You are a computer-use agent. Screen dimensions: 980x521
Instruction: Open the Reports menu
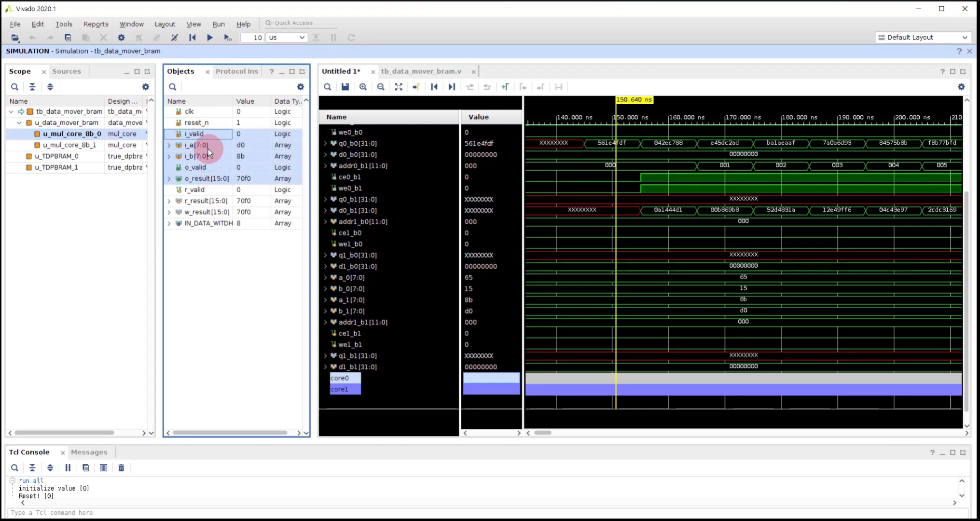click(x=96, y=24)
